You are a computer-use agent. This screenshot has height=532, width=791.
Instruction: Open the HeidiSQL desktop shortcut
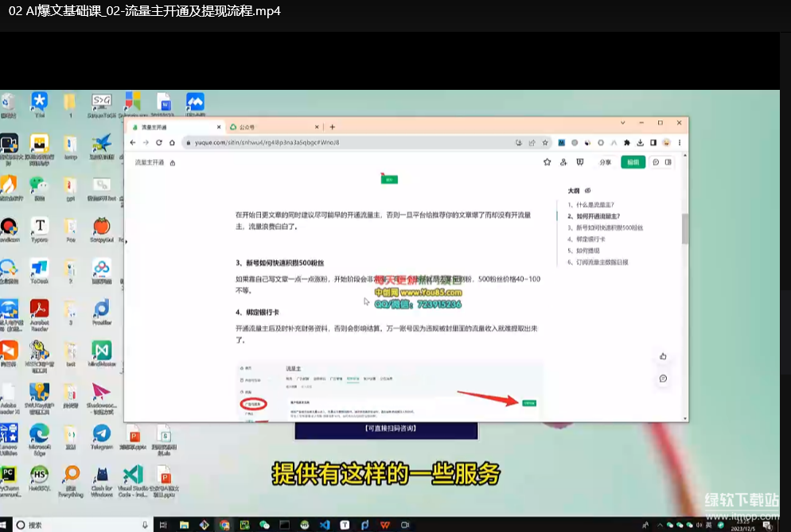pyautogui.click(x=39, y=478)
